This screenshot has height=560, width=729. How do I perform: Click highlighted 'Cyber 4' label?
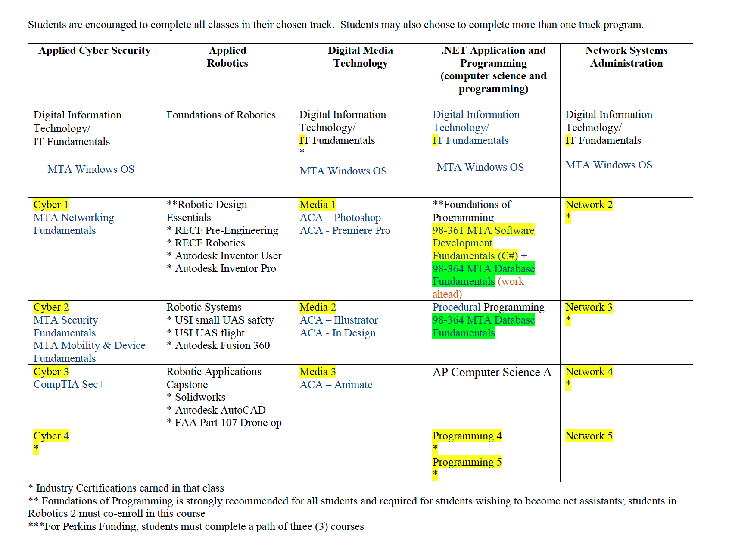(51, 436)
